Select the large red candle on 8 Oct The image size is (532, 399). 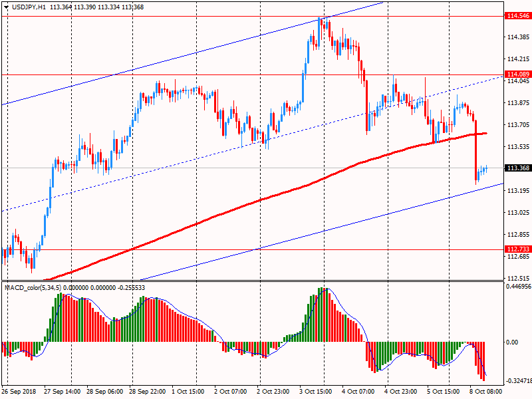coord(475,151)
